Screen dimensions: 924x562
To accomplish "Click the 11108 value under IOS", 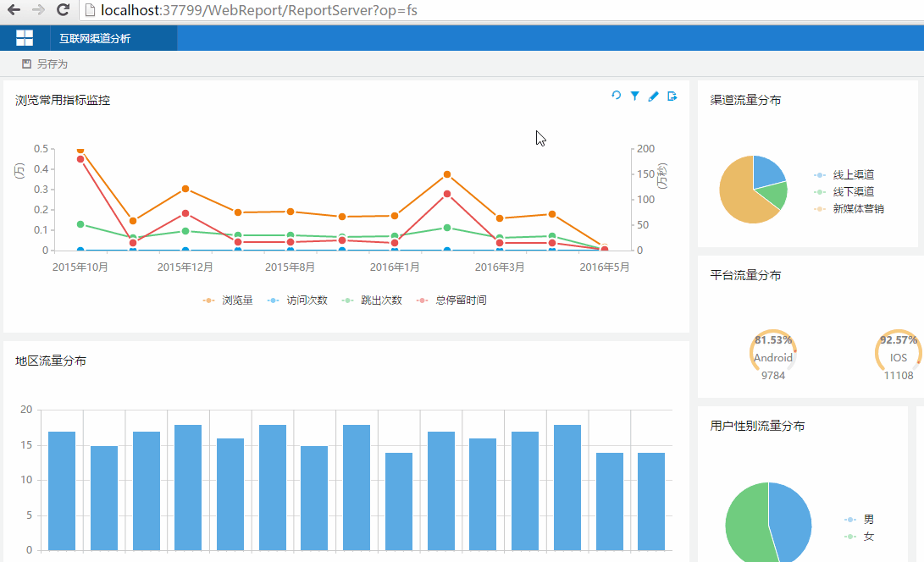I will [898, 375].
